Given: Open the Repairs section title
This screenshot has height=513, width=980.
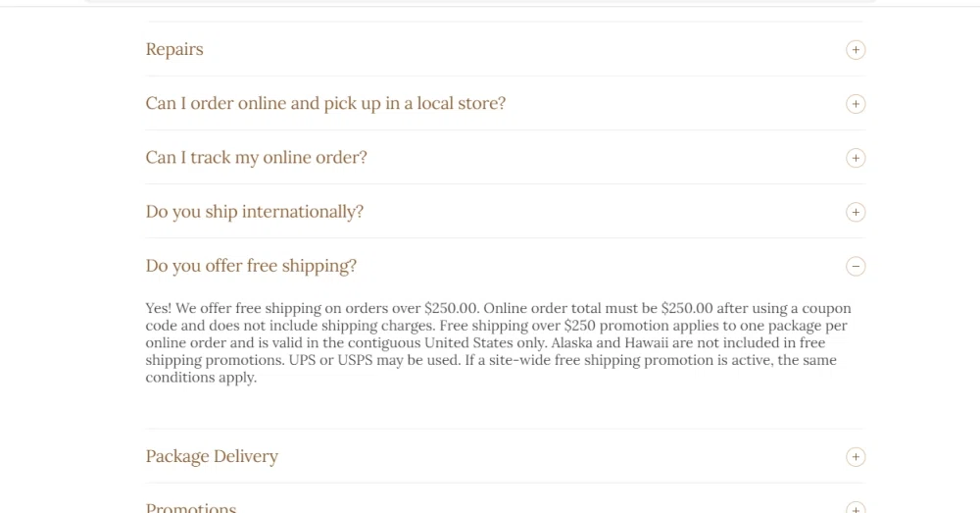Looking at the screenshot, I should click(174, 50).
